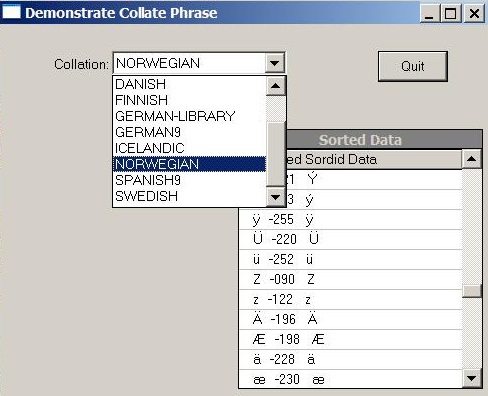Click dropdown list scroll down arrow
The height and width of the screenshot is (396, 488).
276,197
